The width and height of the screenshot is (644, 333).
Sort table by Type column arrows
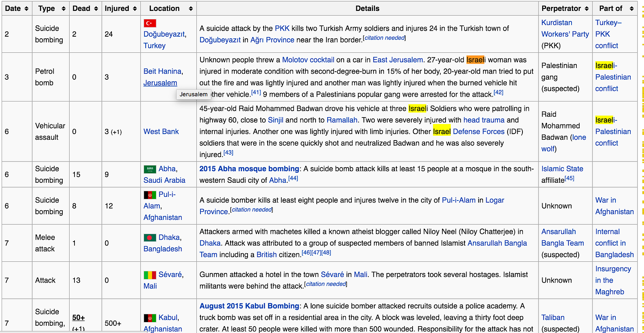(x=63, y=8)
